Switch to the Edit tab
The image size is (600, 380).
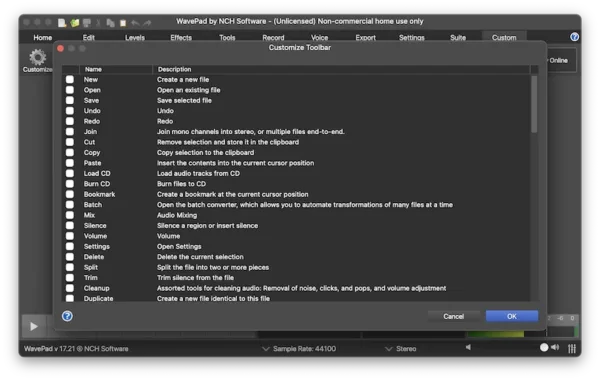click(89, 38)
